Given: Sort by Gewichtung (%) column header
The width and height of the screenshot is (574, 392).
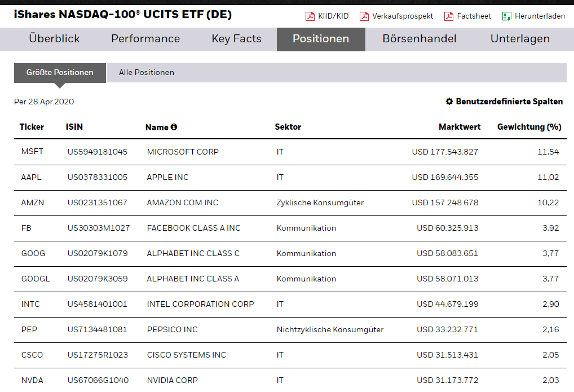Looking at the screenshot, I should coord(529,127).
